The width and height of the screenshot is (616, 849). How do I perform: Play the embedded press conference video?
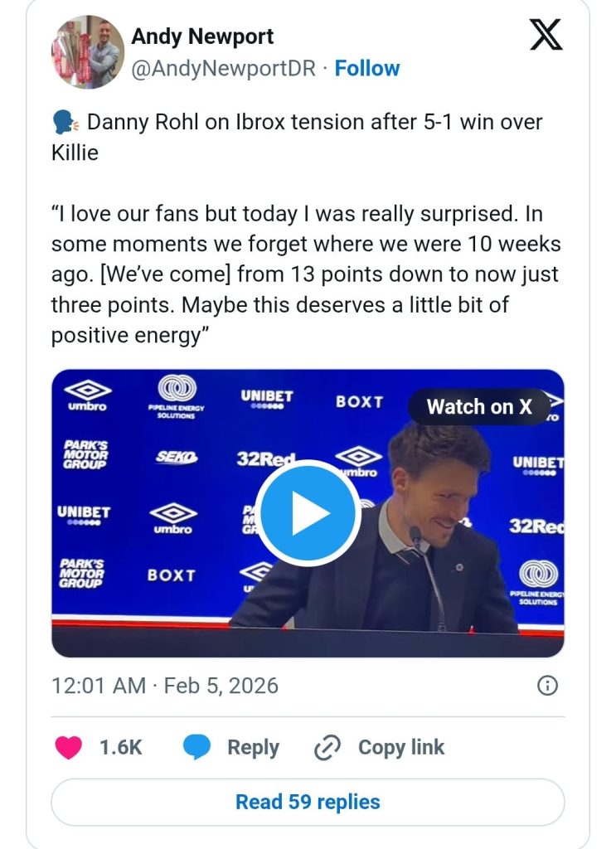pyautogui.click(x=308, y=513)
